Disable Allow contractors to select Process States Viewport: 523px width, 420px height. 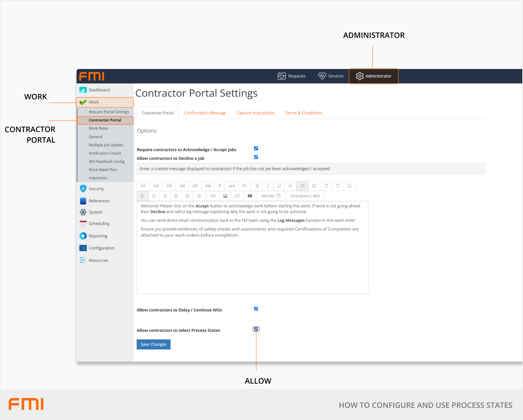click(256, 329)
